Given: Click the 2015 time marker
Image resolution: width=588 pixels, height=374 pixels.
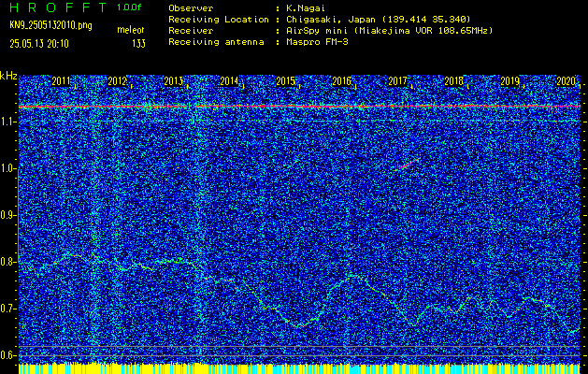Looking at the screenshot, I should pos(285,81).
